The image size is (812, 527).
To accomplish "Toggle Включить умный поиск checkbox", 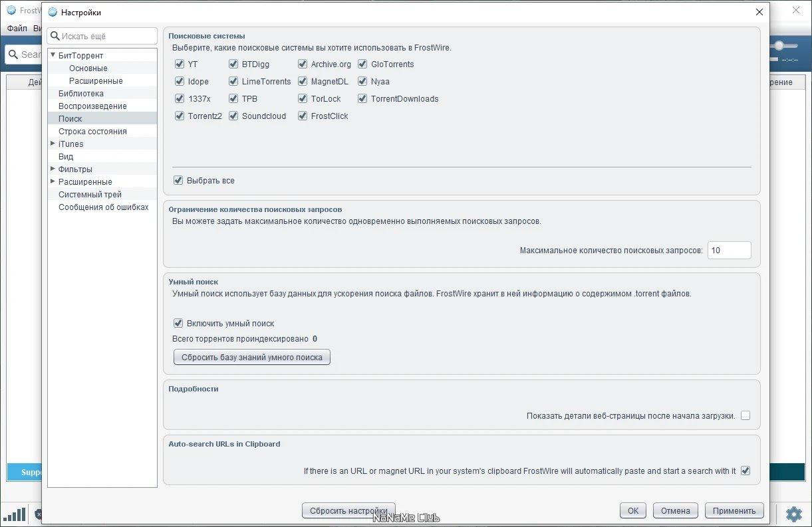I will tap(178, 324).
